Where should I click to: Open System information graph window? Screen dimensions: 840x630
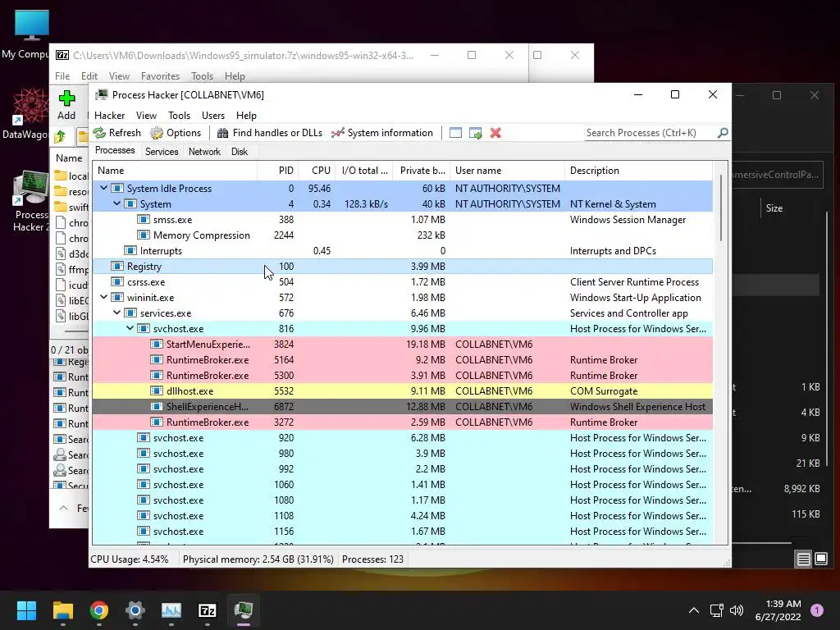coord(382,133)
